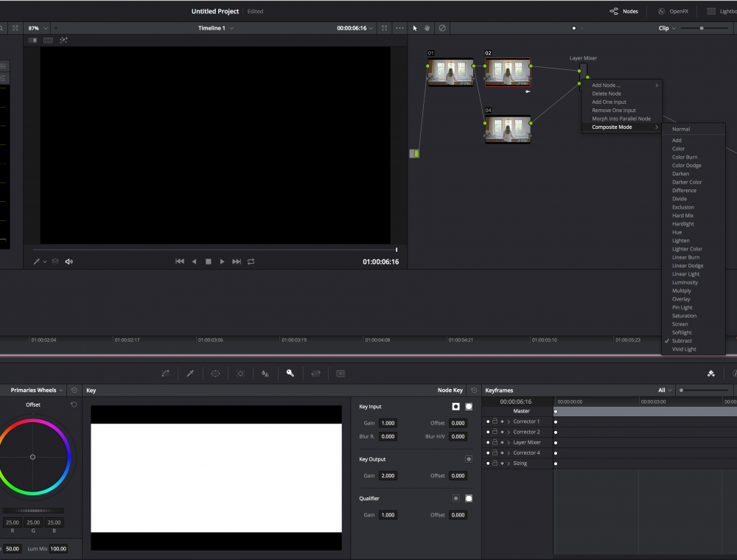
Task: Toggle Key Input matte button
Action: 469,407
